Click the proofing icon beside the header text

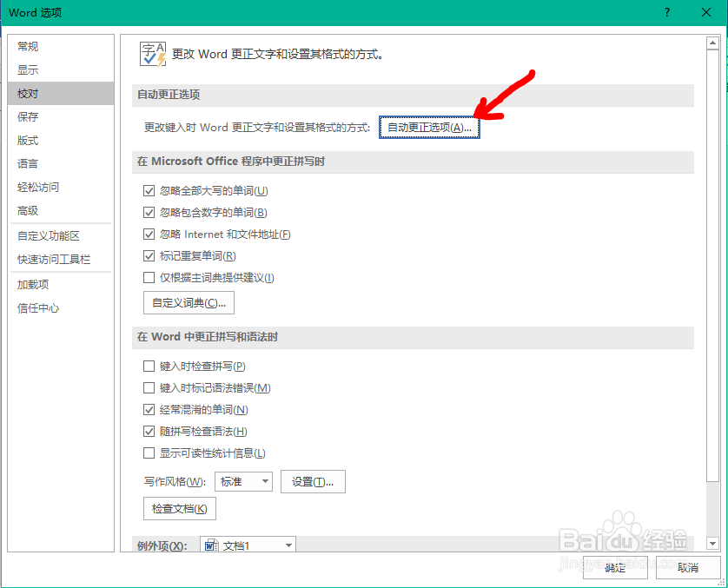point(153,55)
